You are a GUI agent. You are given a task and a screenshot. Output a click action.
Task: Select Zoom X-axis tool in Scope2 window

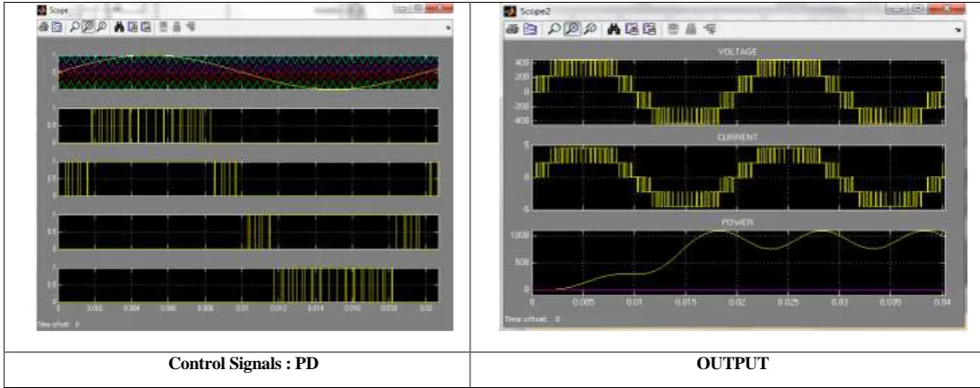(572, 29)
